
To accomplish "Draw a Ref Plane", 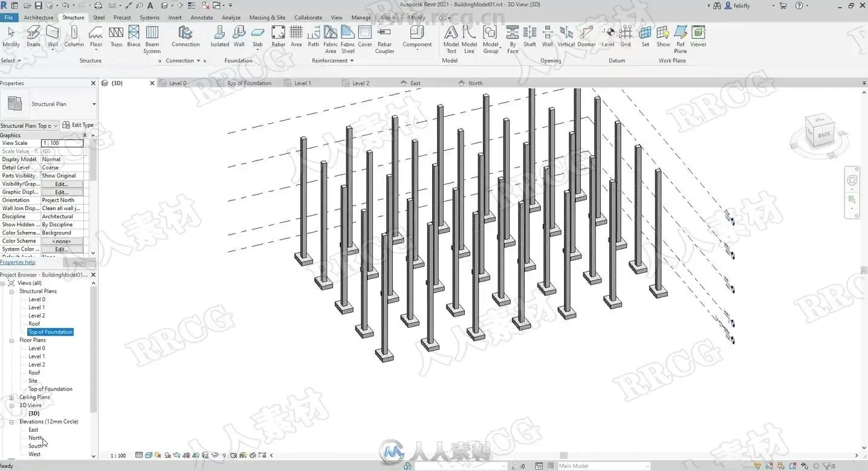I will (681, 39).
